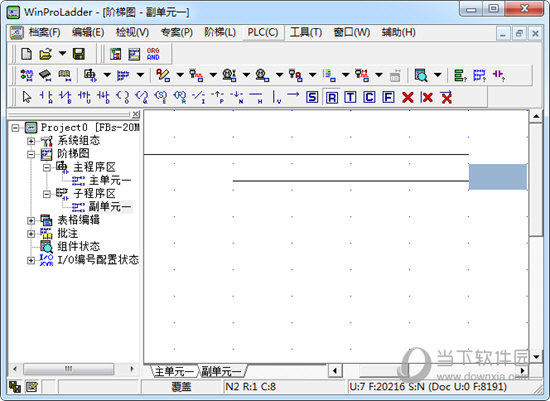Click the Open project folder icon

click(46, 54)
